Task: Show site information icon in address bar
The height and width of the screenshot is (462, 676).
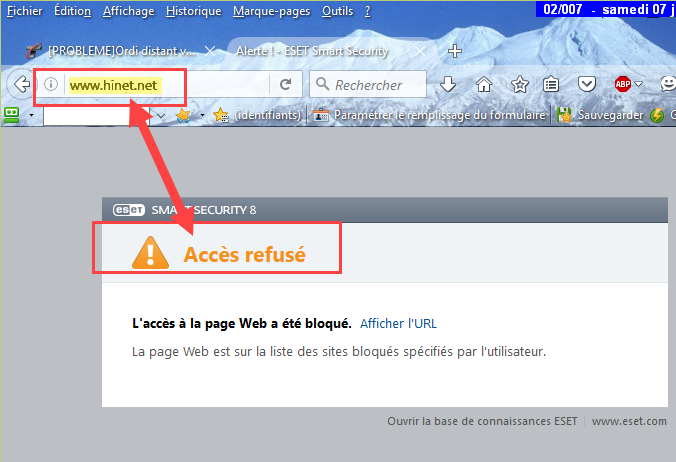Action: click(x=51, y=84)
